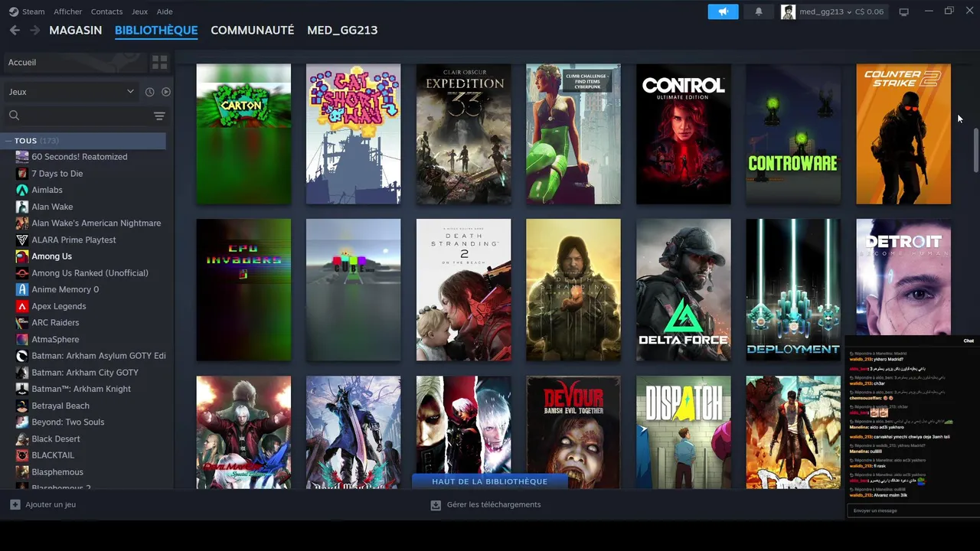The height and width of the screenshot is (551, 980).
Task: Go to the MAGASIN tab
Action: [x=76, y=30]
